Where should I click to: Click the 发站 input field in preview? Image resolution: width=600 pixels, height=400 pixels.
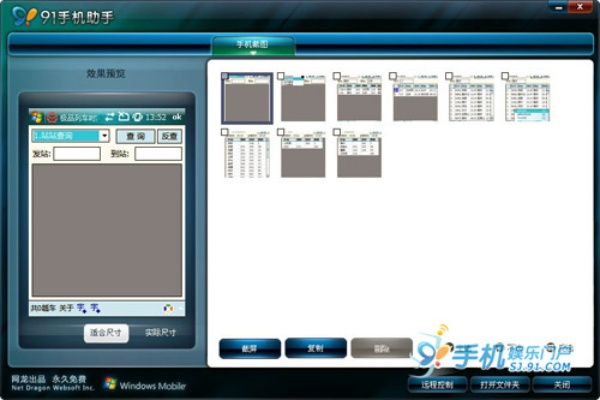coord(76,154)
